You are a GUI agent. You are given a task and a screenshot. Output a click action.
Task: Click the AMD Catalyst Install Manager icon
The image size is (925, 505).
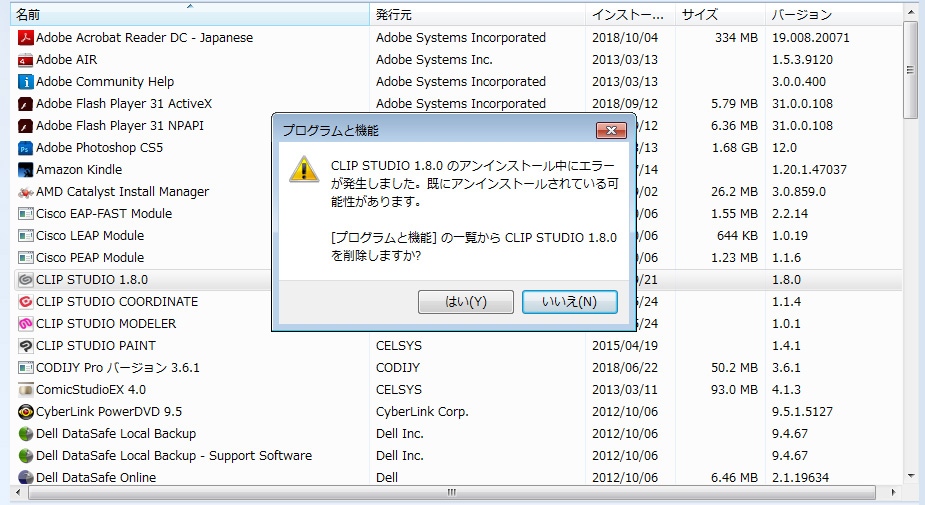point(26,192)
